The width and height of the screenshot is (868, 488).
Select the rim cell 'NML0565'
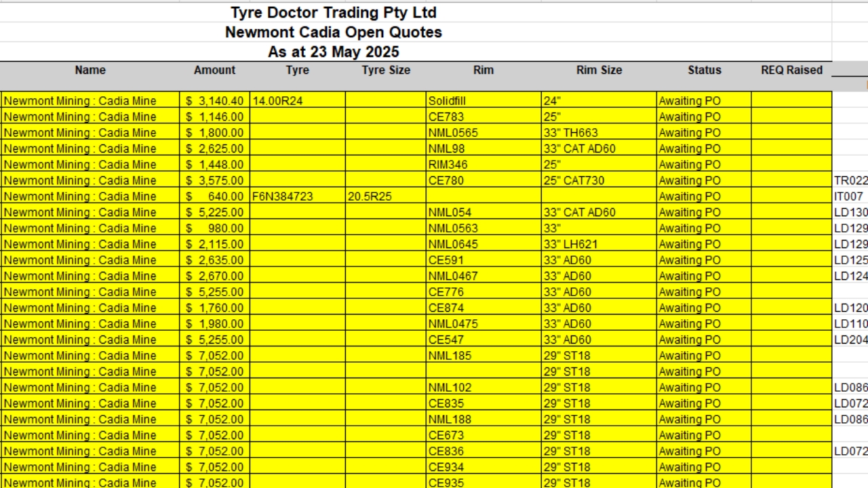(484, 133)
